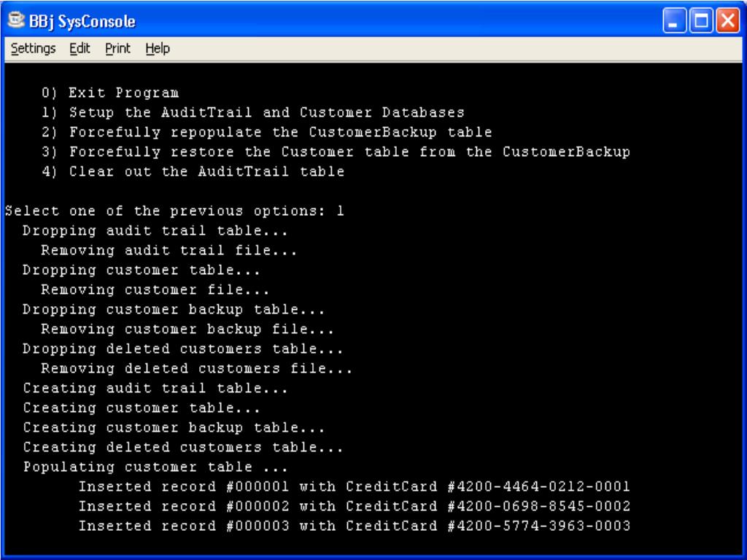Click the 'Populating customer table ...' line
747x560 pixels.
pyautogui.click(x=155, y=467)
